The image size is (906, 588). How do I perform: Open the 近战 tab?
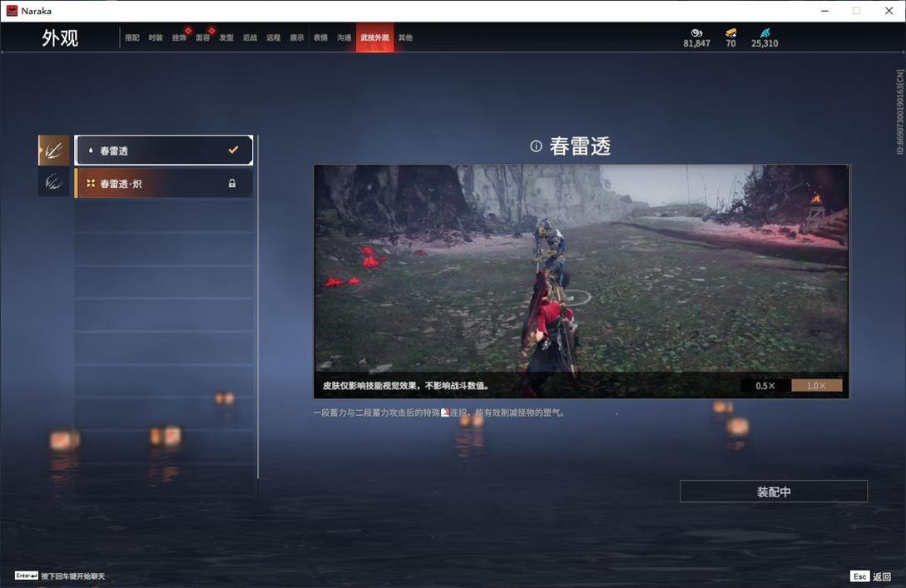pos(250,37)
